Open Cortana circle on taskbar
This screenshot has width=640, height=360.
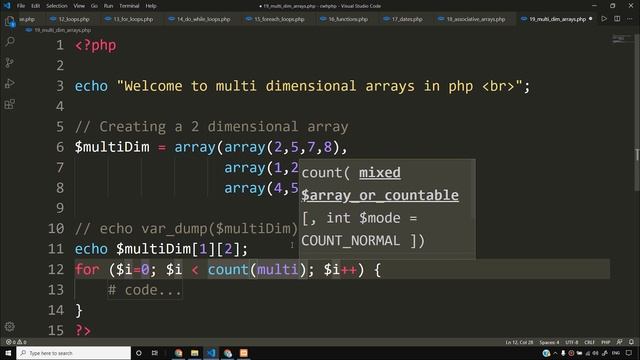[139, 353]
